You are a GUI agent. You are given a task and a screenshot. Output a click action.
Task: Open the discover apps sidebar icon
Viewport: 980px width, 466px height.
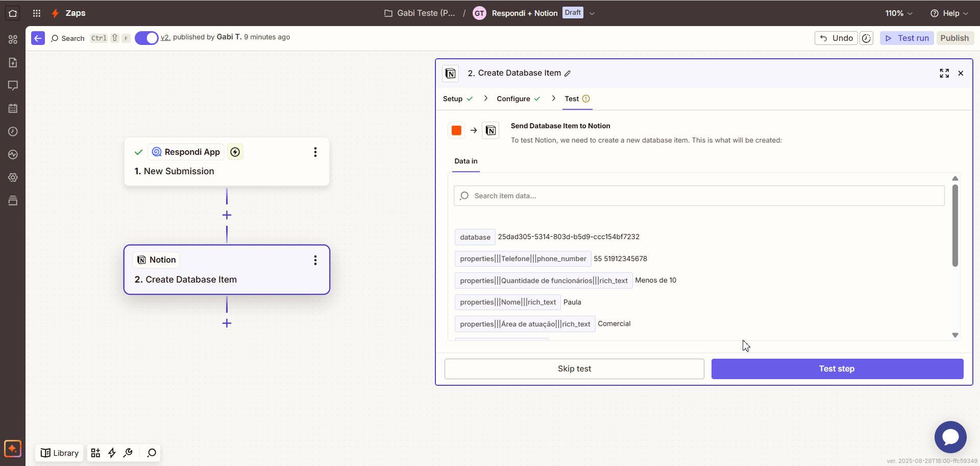tap(13, 39)
